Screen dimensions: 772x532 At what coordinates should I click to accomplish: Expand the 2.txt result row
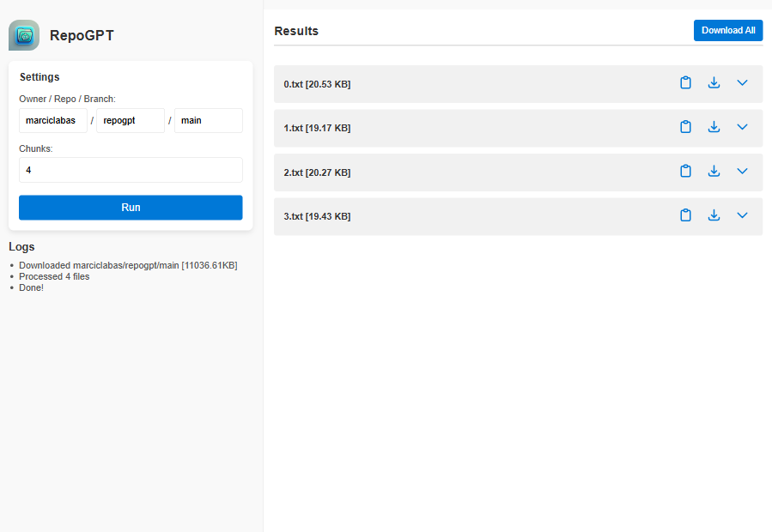[x=742, y=172]
